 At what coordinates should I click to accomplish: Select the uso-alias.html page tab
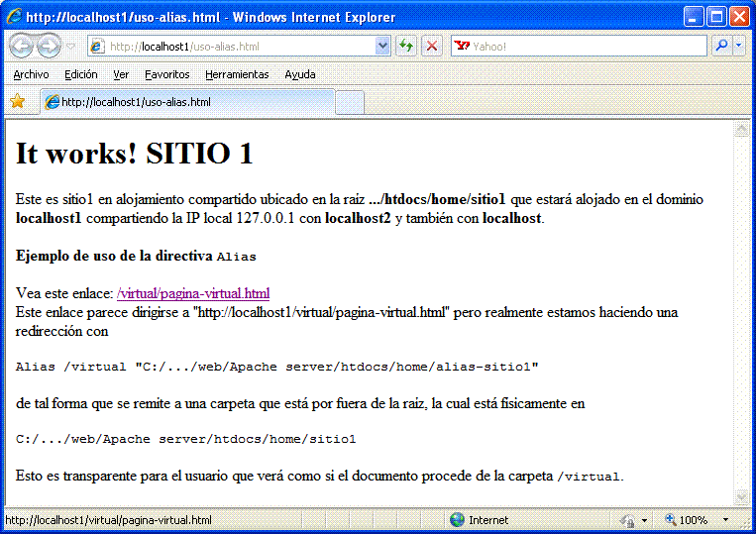pos(186,102)
